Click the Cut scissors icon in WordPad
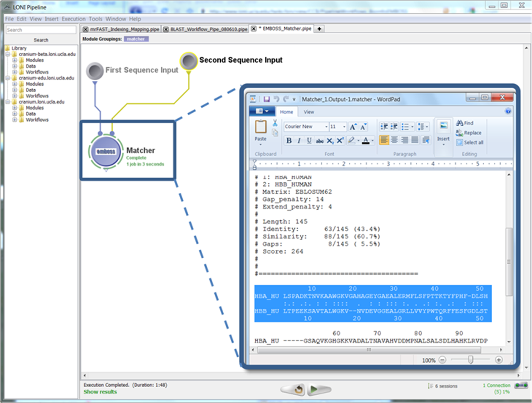The height and width of the screenshot is (403, 532). point(275,123)
